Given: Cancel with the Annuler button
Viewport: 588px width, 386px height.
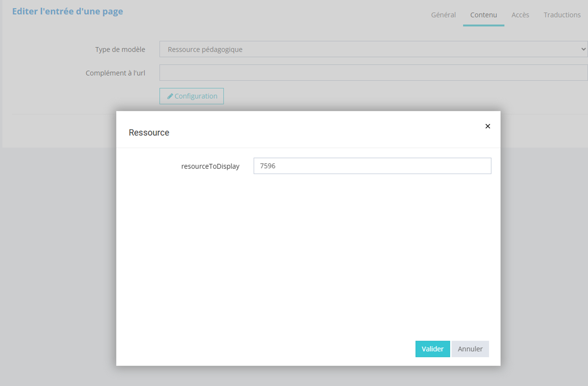Looking at the screenshot, I should click(x=470, y=349).
